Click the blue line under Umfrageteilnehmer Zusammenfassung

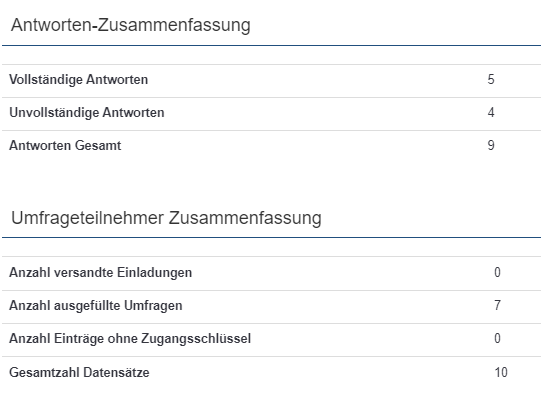[271, 238]
